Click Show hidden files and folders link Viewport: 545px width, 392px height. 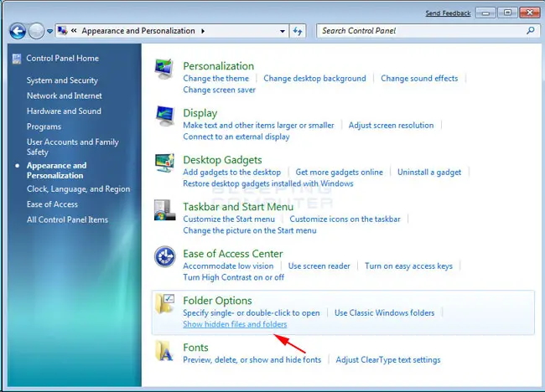click(x=235, y=324)
